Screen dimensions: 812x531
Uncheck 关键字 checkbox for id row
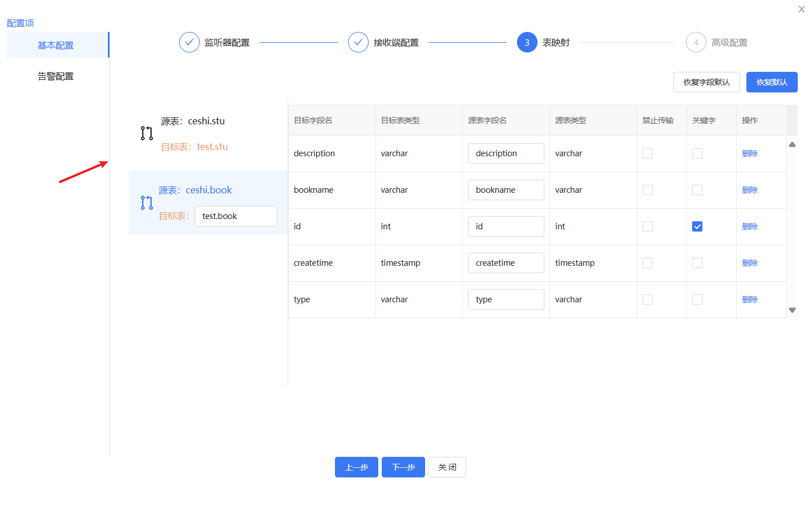(x=697, y=226)
